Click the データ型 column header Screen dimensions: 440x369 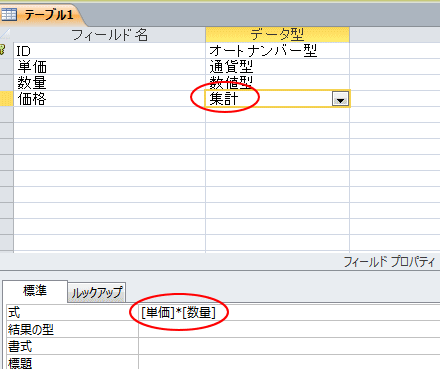pyautogui.click(x=277, y=35)
